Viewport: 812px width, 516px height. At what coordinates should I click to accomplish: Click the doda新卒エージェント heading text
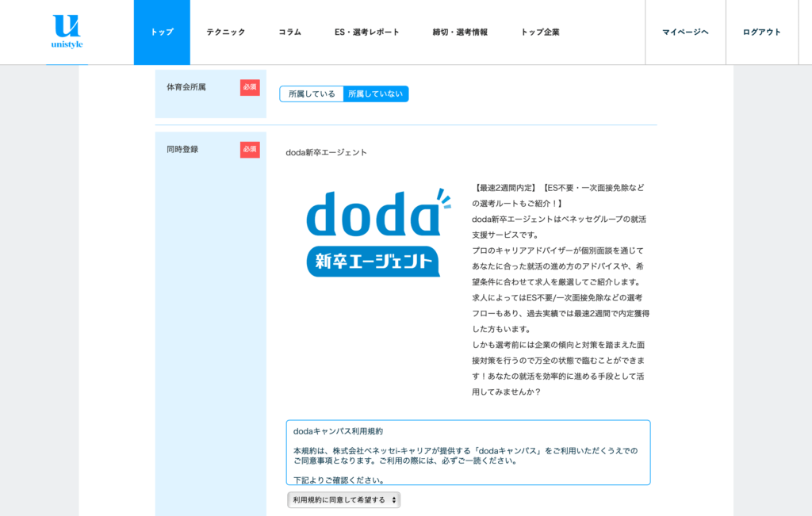click(x=326, y=152)
